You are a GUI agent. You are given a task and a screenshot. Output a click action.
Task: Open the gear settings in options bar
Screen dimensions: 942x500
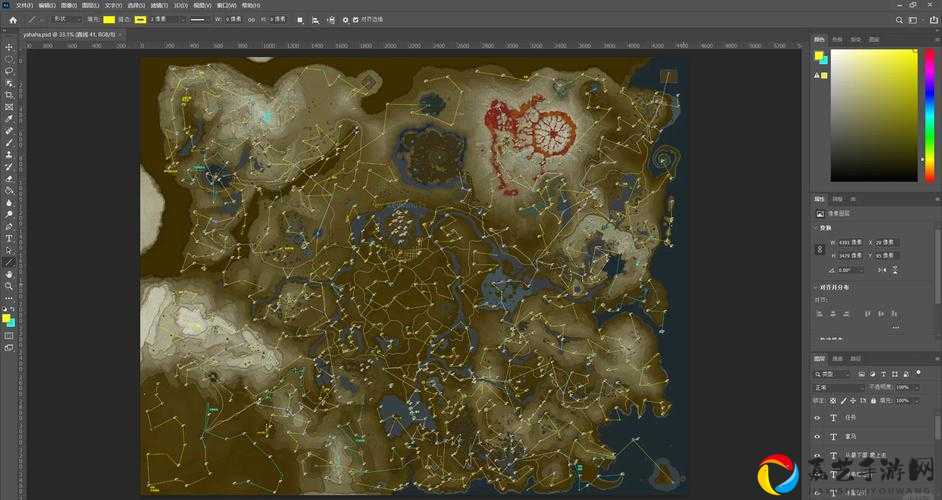coord(345,20)
